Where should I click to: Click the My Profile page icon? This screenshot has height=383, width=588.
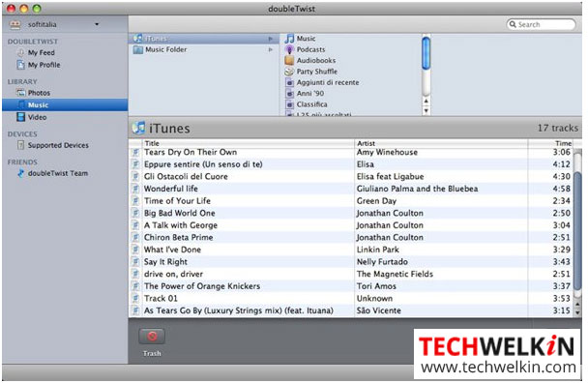coord(21,65)
